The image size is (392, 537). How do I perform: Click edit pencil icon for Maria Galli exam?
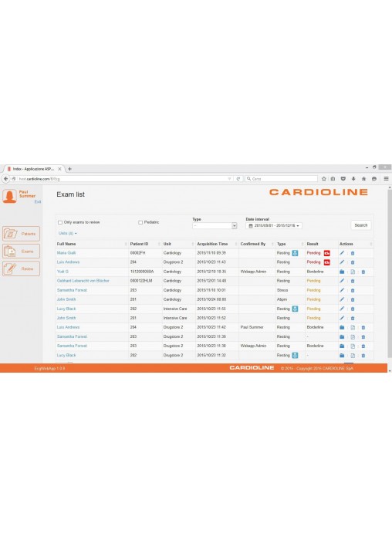coord(342,253)
